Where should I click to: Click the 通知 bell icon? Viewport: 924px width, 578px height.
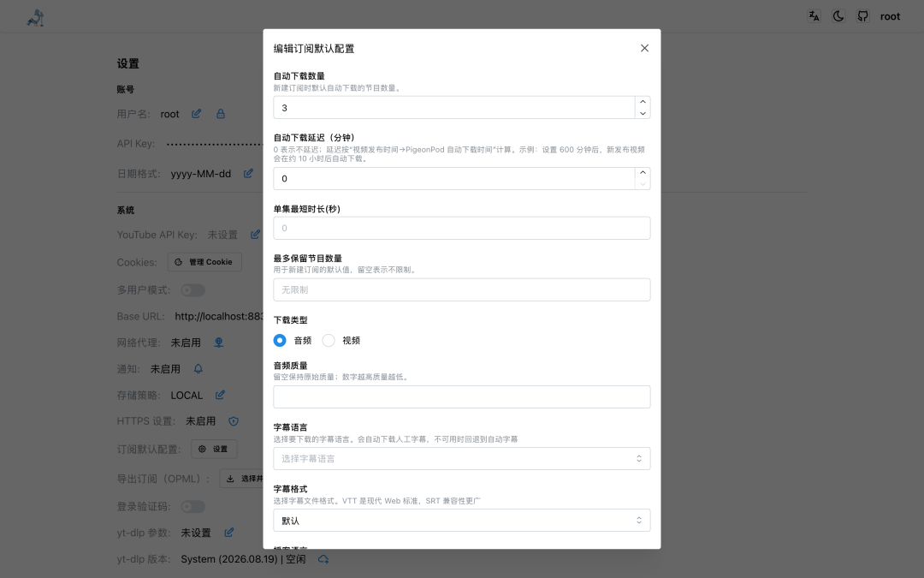point(198,368)
